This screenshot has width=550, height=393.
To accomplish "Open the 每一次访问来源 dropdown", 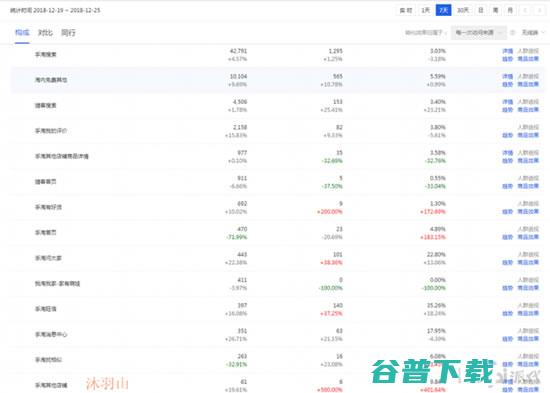I will pos(478,33).
